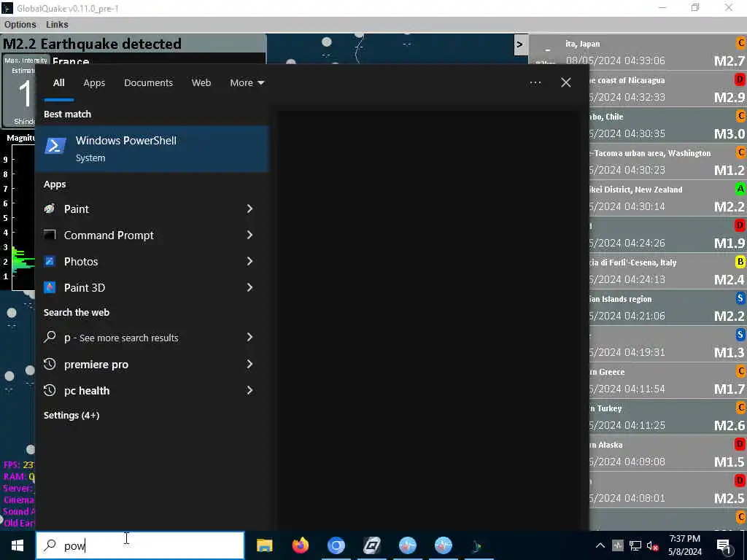Screen dimensions: 747x560
Task: Select M3.0 Chile earthquake entry
Action: coord(668,125)
